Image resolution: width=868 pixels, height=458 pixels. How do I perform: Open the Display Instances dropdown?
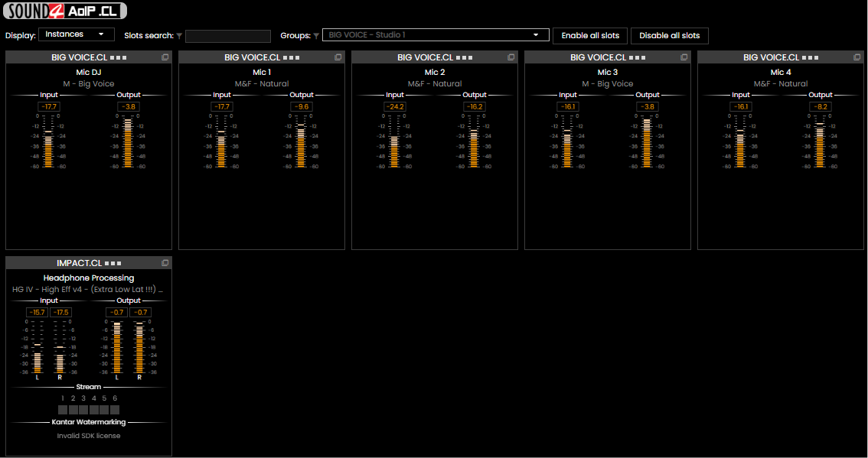pos(77,34)
